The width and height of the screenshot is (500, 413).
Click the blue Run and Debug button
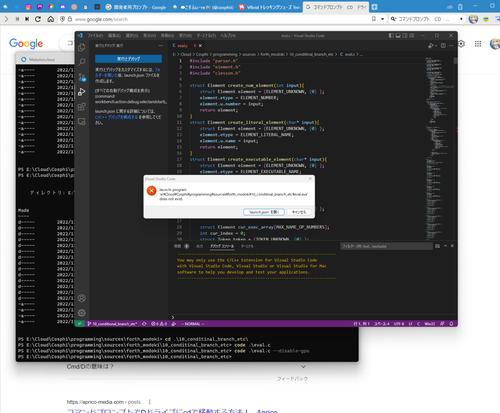pos(128,59)
